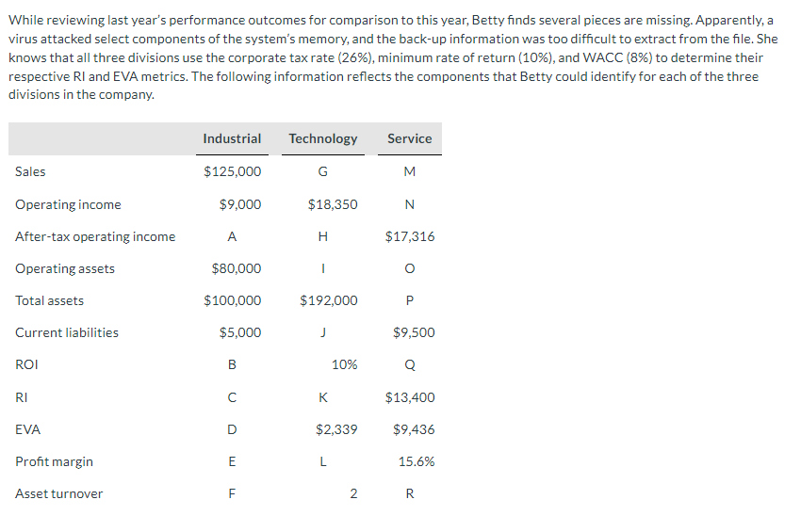Click the unknown cell G for Technology sales

pos(323,171)
